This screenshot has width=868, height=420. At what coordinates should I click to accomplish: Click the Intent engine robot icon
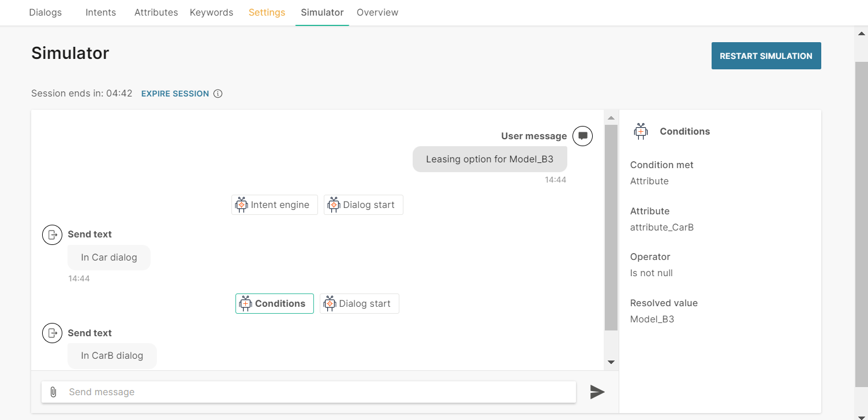pyautogui.click(x=242, y=205)
